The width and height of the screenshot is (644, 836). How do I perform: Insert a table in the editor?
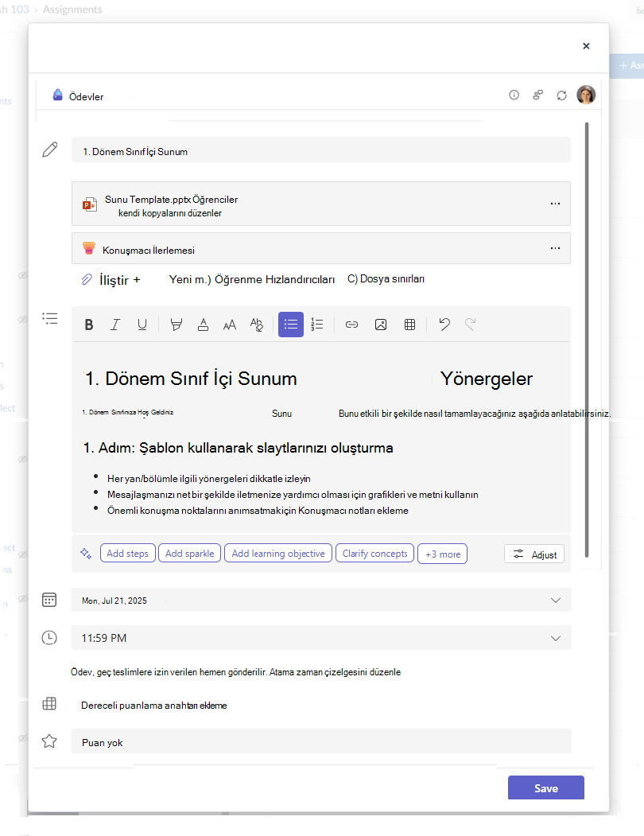[x=410, y=325]
